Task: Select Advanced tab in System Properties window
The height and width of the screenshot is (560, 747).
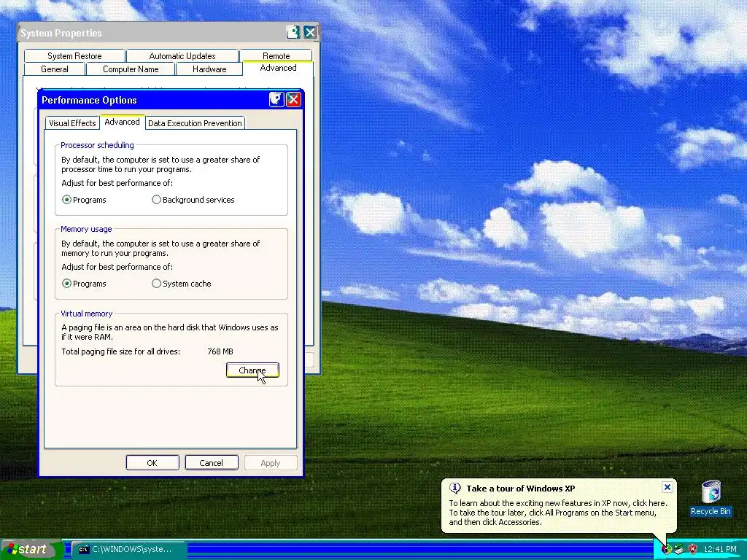Action: (x=278, y=68)
